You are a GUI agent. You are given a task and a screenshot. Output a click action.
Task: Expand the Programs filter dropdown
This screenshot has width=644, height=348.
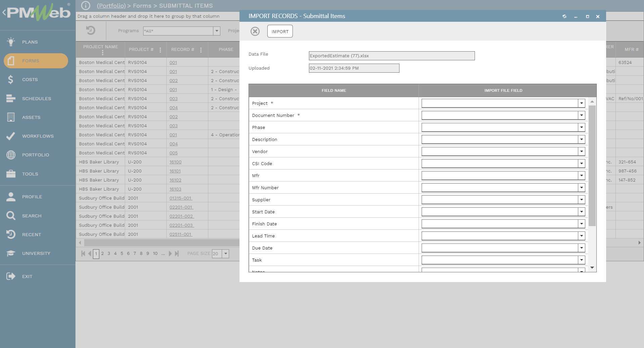(217, 31)
